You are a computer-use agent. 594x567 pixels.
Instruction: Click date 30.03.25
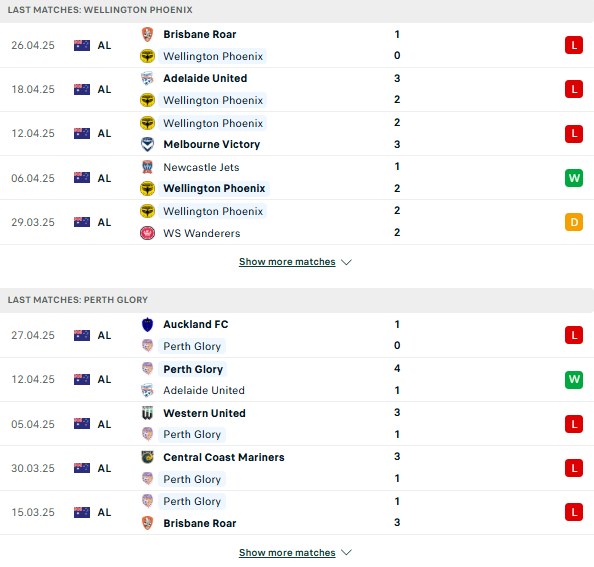pos(33,468)
